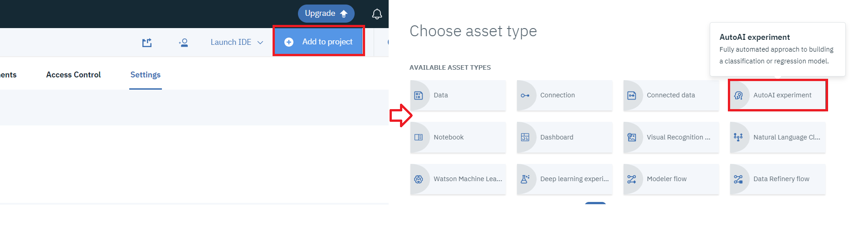Click the Upgrade button

pos(326,14)
